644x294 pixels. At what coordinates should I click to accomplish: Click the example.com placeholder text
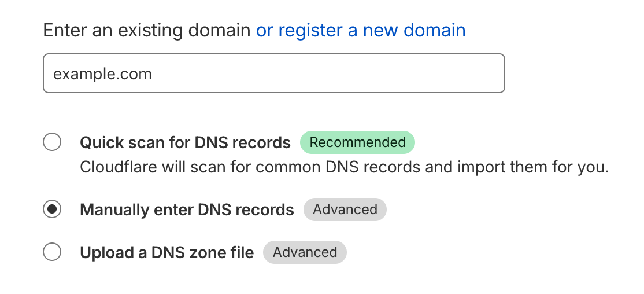tap(103, 74)
